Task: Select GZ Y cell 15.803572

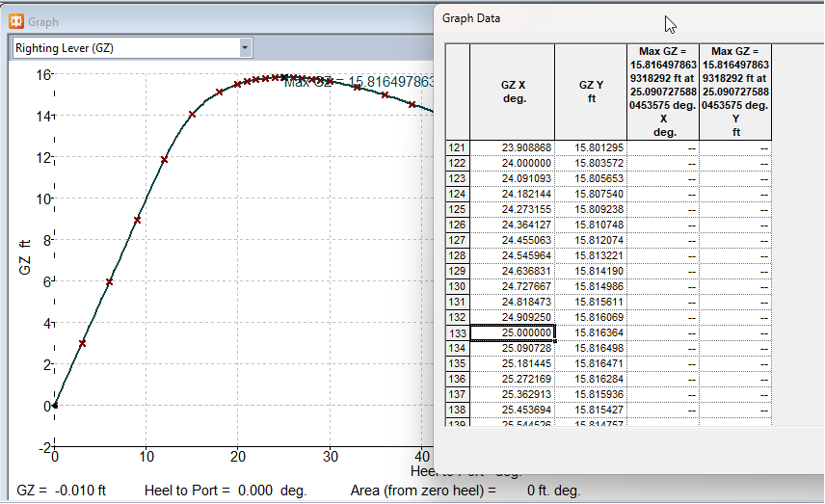Action: (x=591, y=163)
